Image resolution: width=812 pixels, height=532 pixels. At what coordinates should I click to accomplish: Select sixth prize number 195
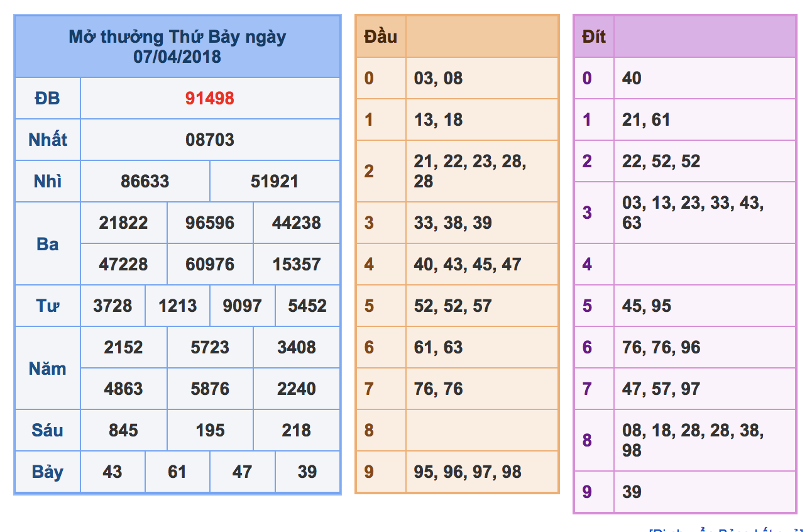click(210, 430)
